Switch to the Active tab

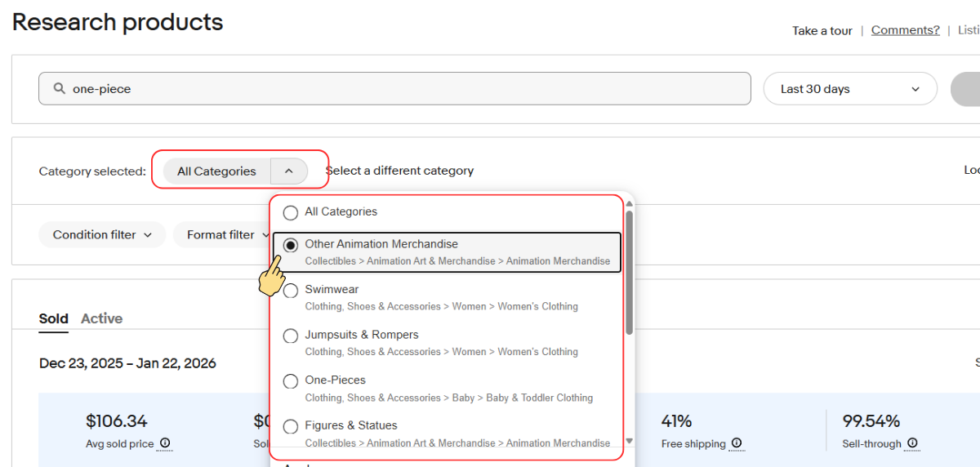(x=101, y=318)
